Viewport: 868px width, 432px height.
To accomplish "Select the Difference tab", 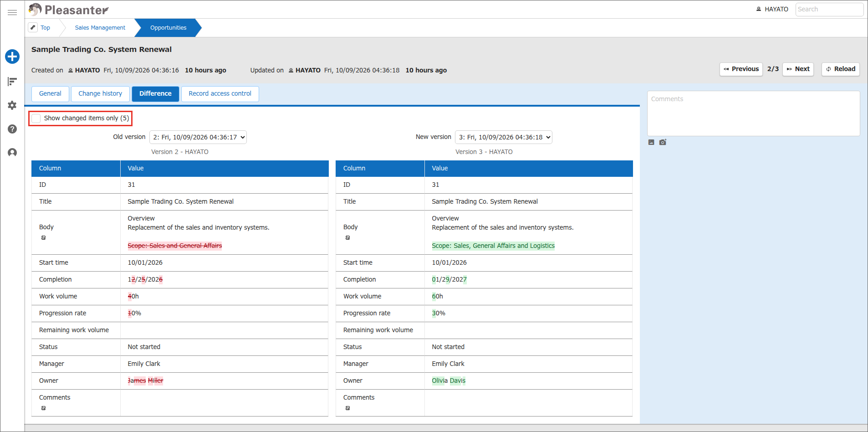I will click(155, 94).
